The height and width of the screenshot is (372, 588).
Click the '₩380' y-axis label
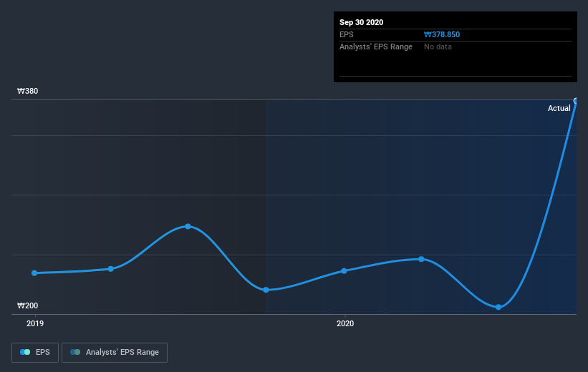tap(27, 91)
